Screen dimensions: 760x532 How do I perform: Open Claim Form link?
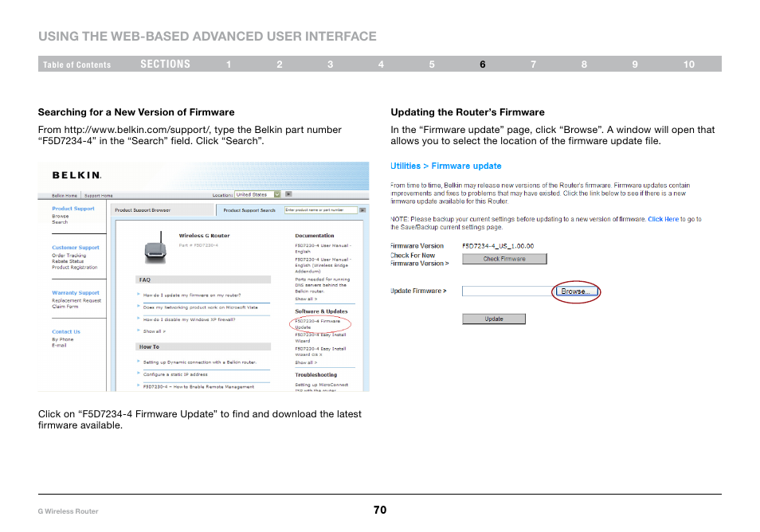click(65, 306)
